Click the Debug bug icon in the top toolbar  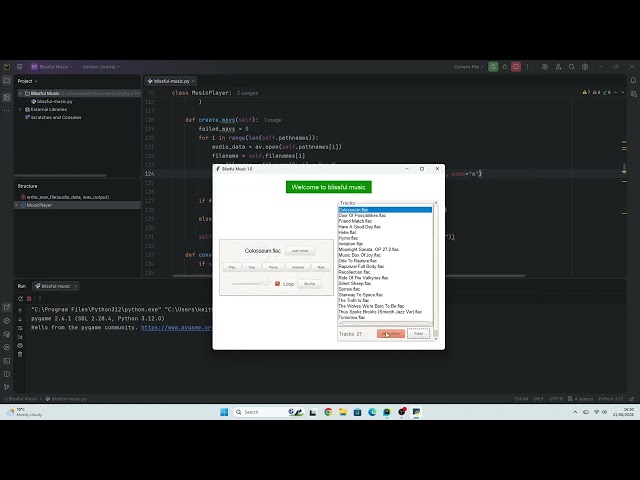504,67
